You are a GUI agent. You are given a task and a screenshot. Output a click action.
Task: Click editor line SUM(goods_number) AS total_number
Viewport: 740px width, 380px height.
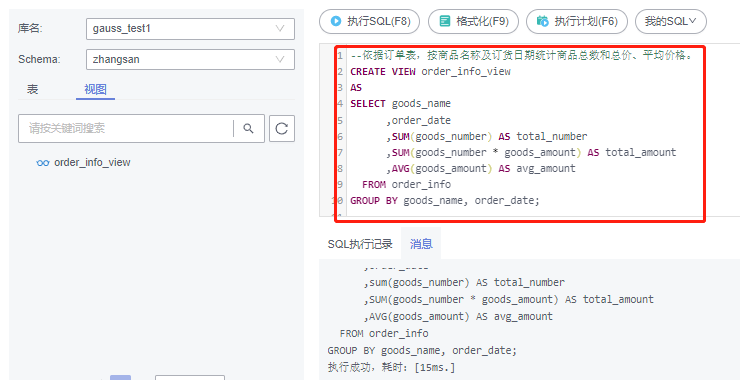(487, 136)
